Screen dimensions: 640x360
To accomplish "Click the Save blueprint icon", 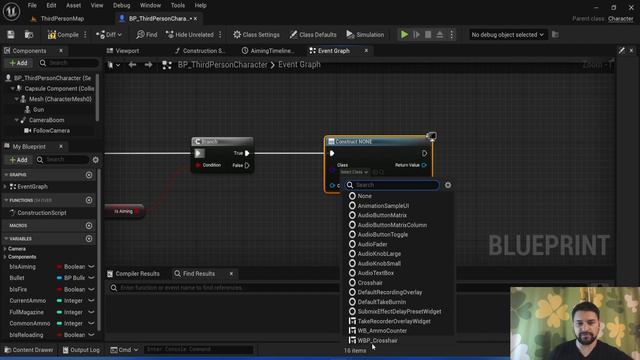I will [x=11, y=35].
